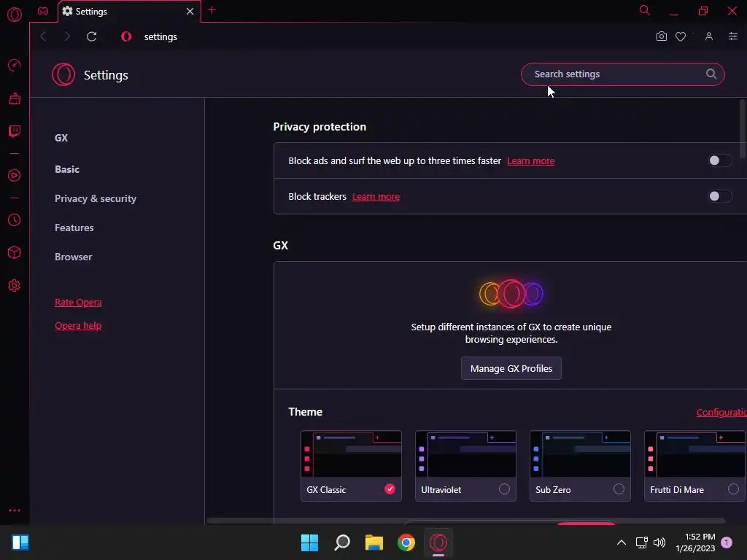Click Learn more link for Block trackers
The height and width of the screenshot is (560, 747).
376,197
